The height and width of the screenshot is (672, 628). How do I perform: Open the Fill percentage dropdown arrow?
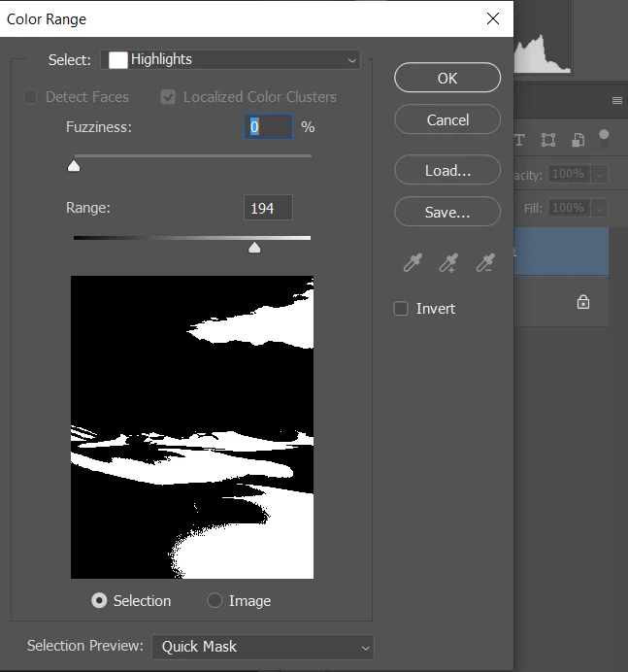coord(600,208)
